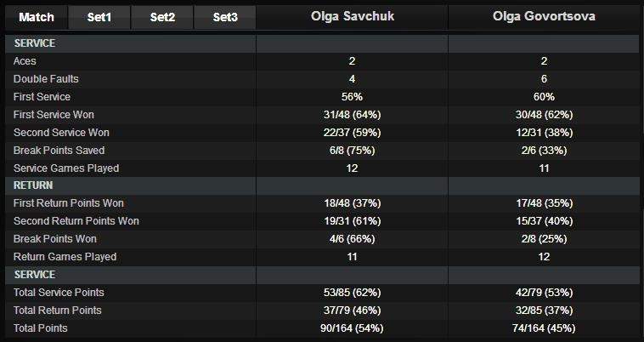
Task: Select the Break Points Won row label
Action: click(x=55, y=239)
